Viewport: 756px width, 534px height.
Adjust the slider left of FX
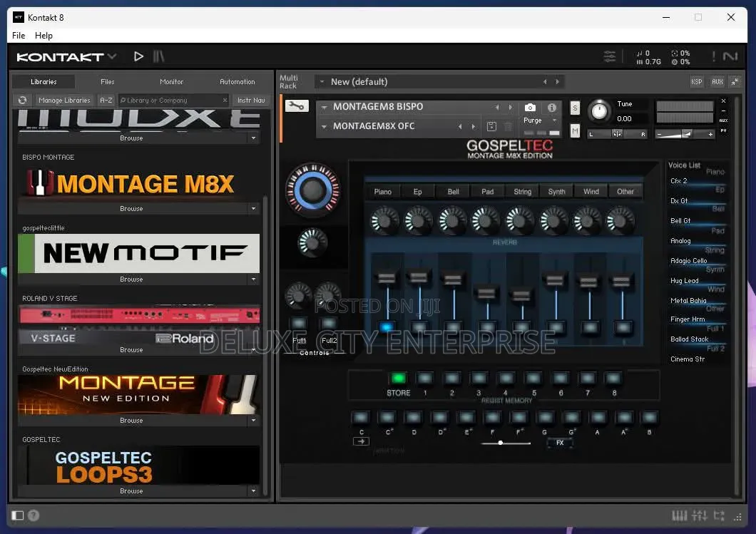505,443
